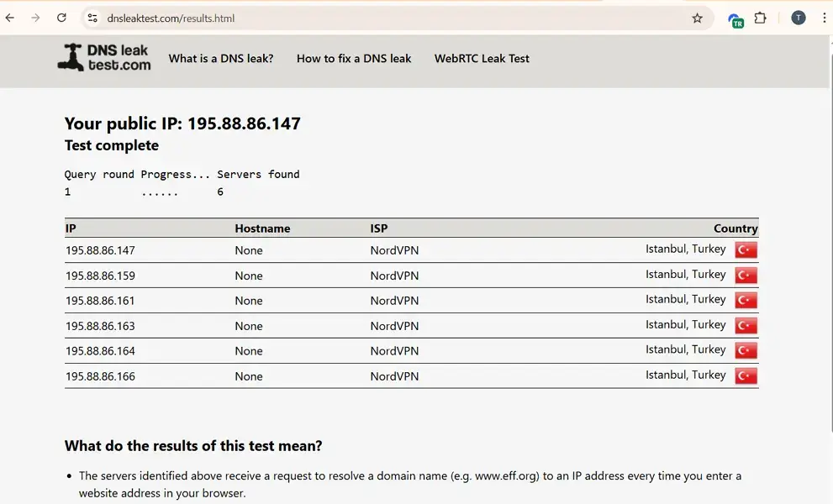Click IP cell 195.88.86.163
833x504 pixels.
[100, 326]
